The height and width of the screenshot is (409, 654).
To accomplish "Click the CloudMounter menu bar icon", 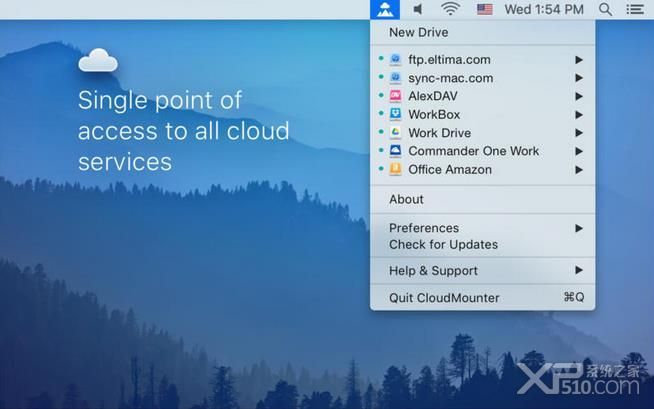I will point(385,9).
